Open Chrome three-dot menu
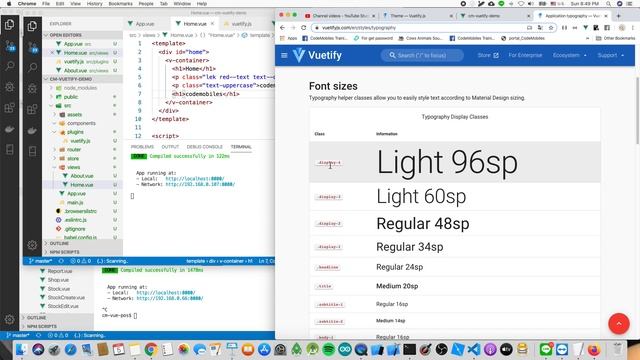 (x=632, y=28)
